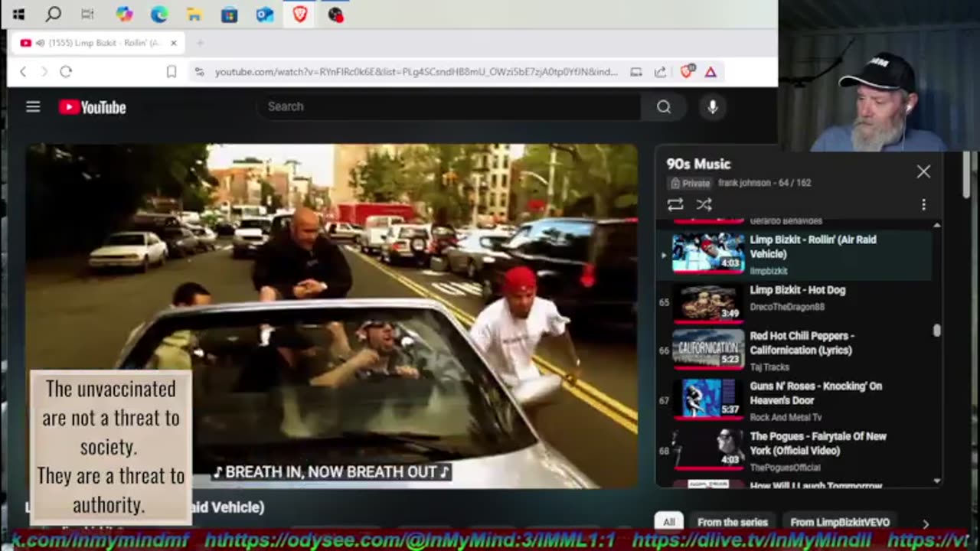The height and width of the screenshot is (551, 980).
Task: Open picture-in-picture icon in address bar
Action: [635, 71]
